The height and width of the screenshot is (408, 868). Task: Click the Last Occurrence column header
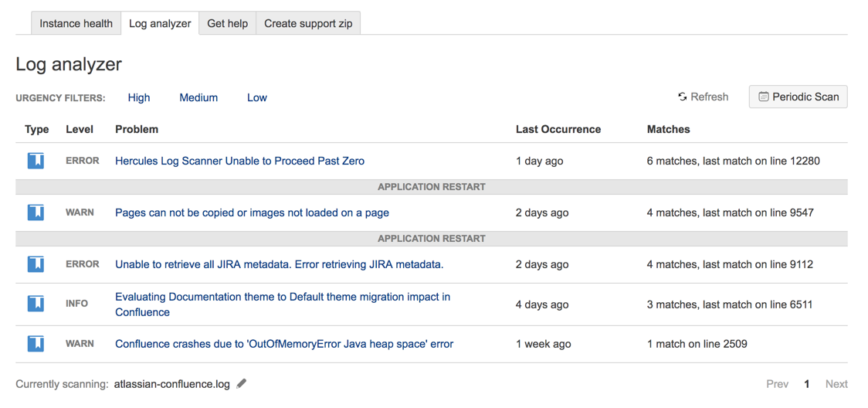(x=558, y=129)
